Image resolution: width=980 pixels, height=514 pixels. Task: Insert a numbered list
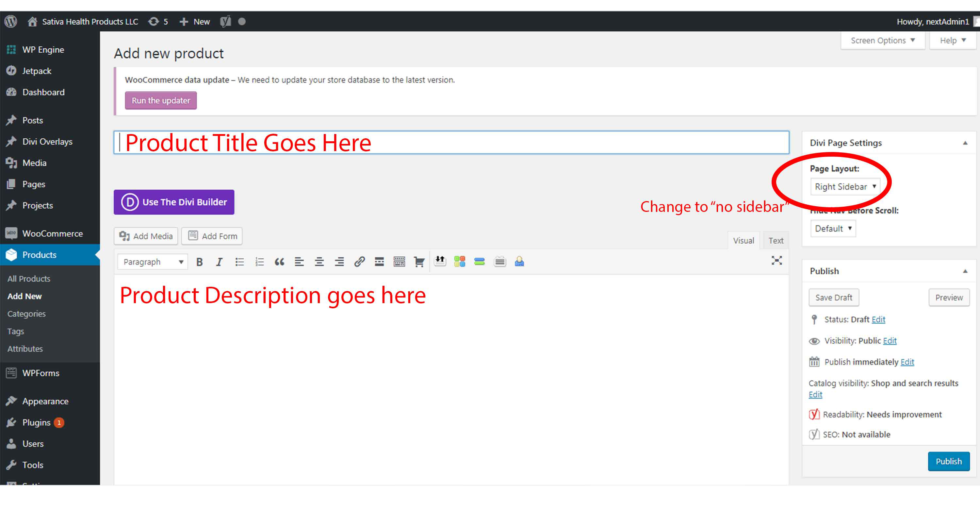[x=259, y=262]
